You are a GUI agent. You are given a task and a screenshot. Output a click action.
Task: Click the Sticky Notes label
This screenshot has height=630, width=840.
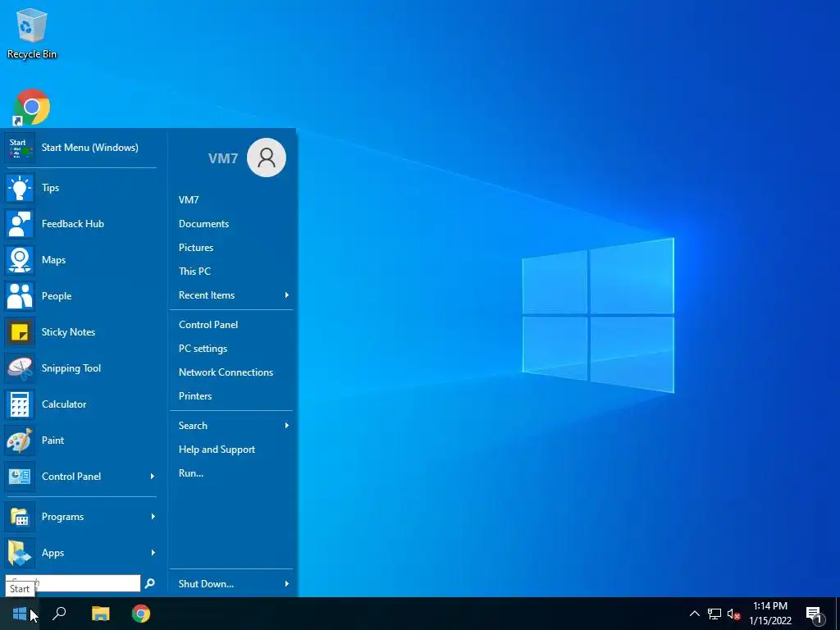coord(69,332)
